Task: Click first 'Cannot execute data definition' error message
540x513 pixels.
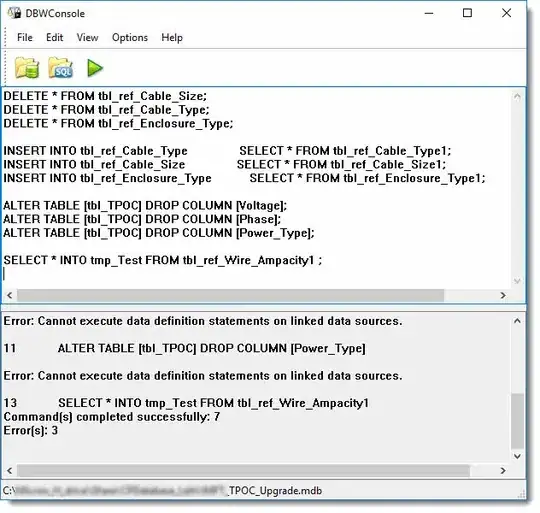Action: pyautogui.click(x=203, y=321)
